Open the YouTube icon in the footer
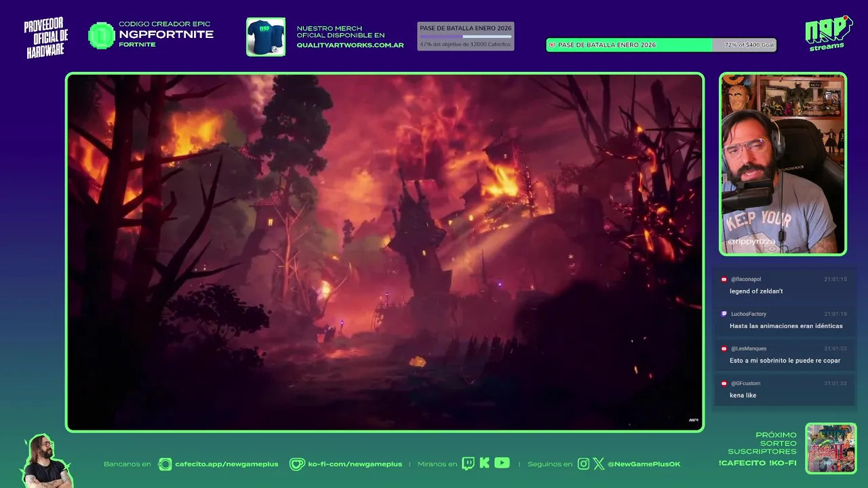 coord(502,463)
